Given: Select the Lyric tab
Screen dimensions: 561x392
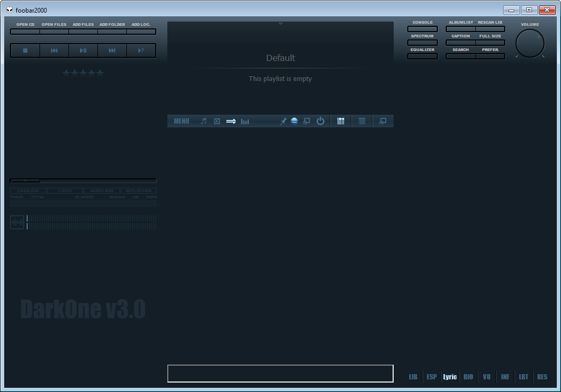Looking at the screenshot, I should [x=450, y=377].
